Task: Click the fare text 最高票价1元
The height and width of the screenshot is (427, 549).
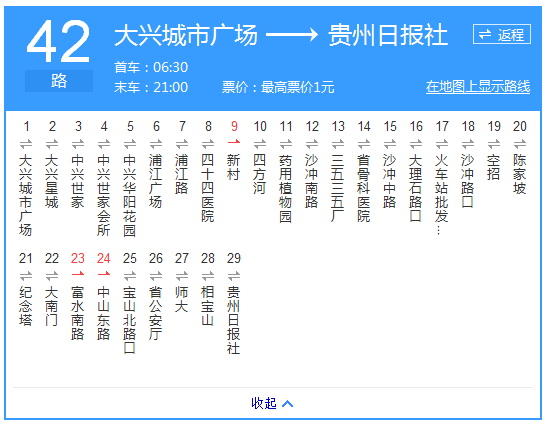Action: [298, 87]
